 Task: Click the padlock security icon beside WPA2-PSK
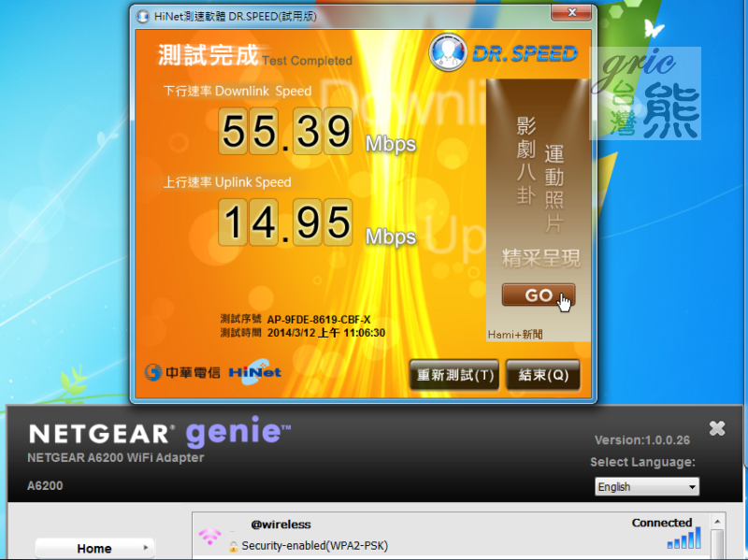pos(233,547)
